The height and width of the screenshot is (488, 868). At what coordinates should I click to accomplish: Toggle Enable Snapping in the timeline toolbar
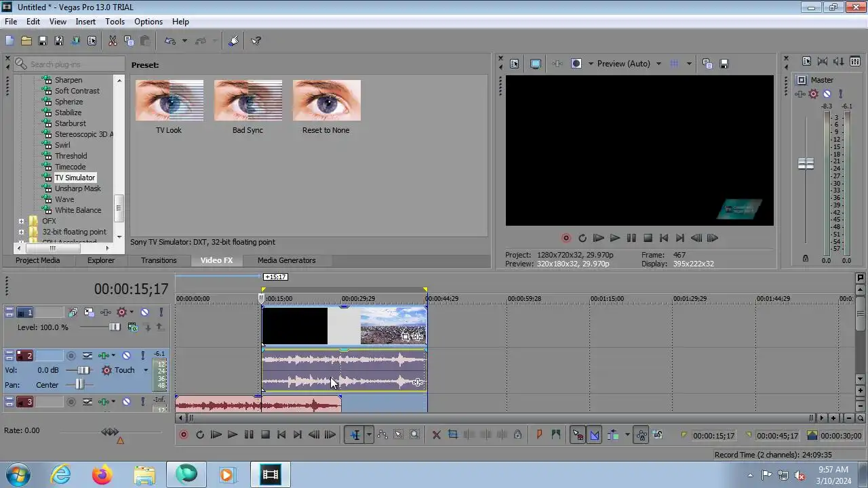(578, 435)
